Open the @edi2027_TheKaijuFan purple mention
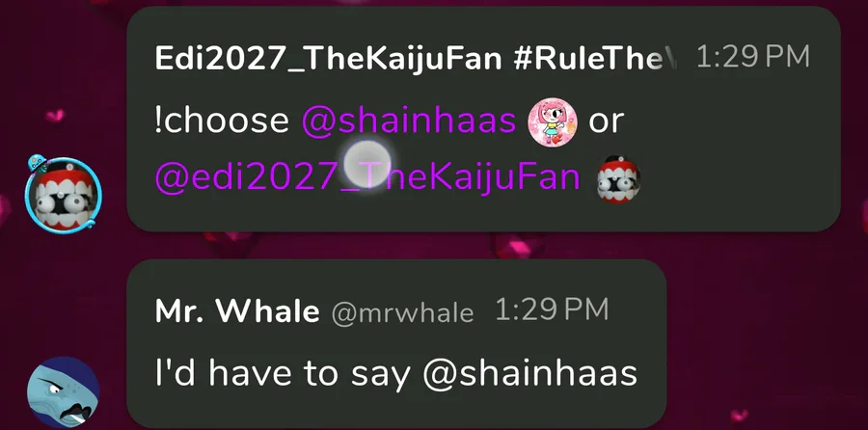The width and height of the screenshot is (868, 430). [367, 178]
